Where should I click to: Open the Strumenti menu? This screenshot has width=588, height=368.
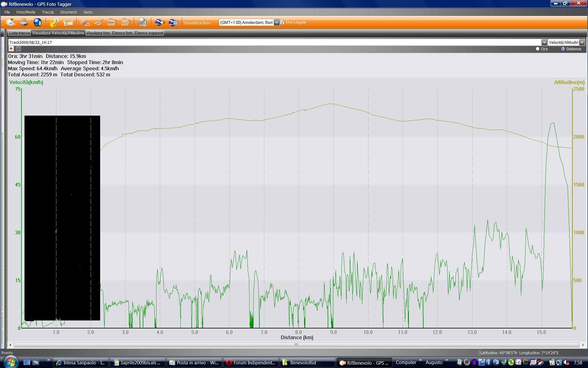(x=69, y=12)
